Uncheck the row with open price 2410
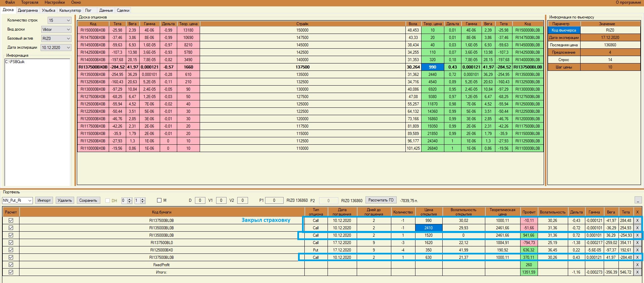 (x=11, y=228)
